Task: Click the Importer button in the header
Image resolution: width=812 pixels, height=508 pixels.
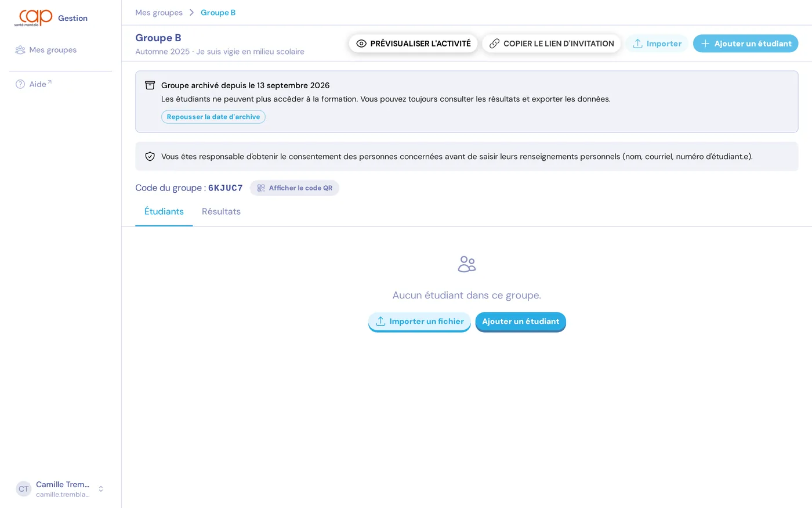Action: pos(657,44)
